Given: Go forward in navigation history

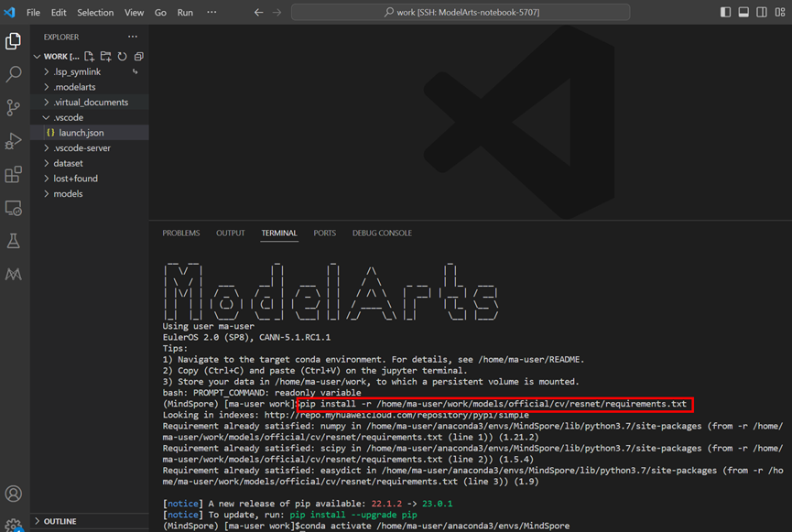Looking at the screenshot, I should (x=277, y=12).
